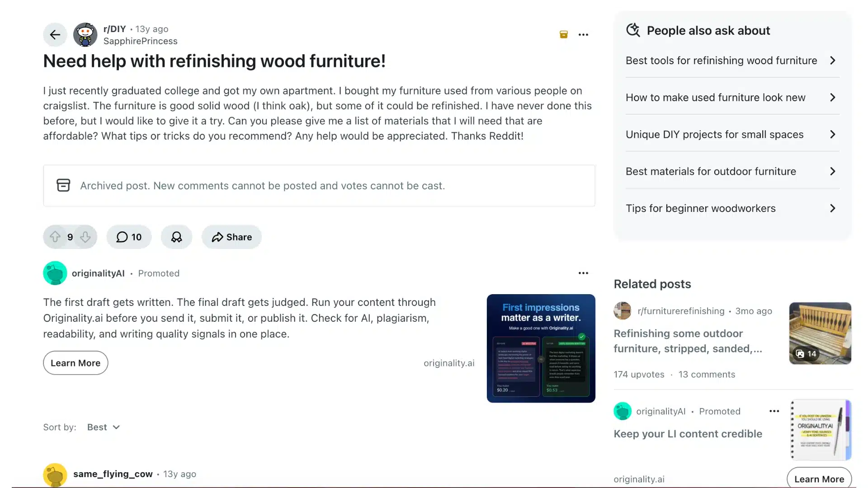The width and height of the screenshot is (868, 488).
Task: Click the r/furniturerefinishing avatar
Action: (623, 311)
